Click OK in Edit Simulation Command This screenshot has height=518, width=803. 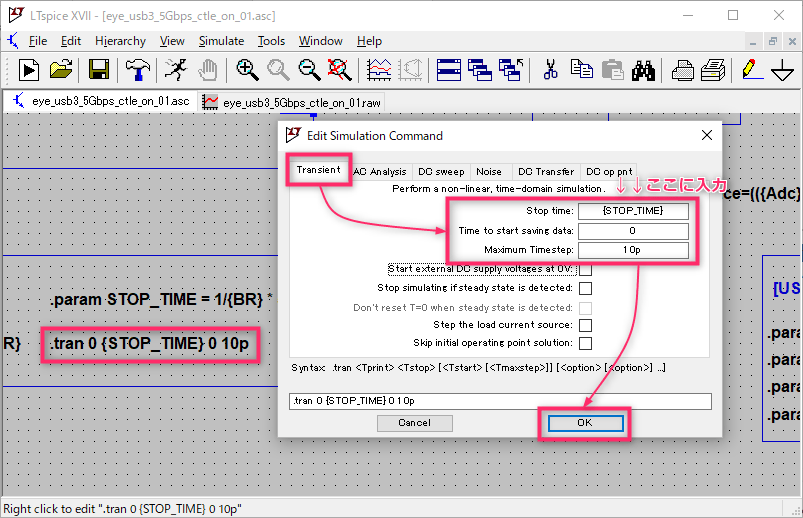coord(585,423)
